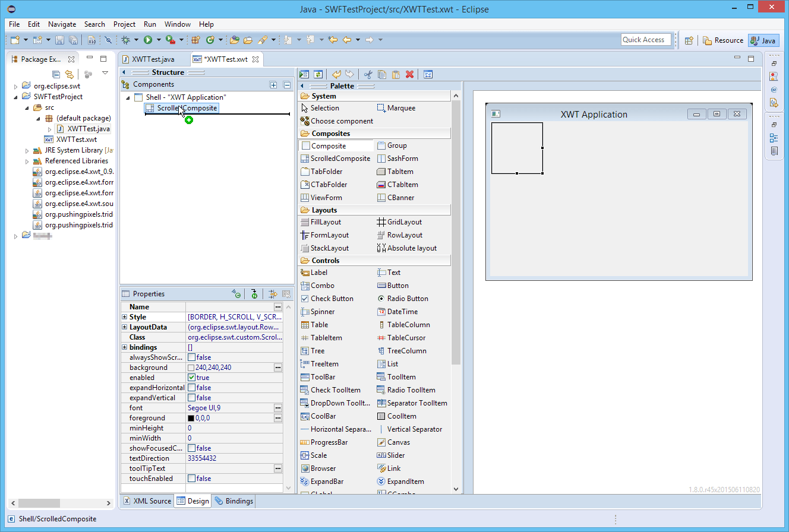The image size is (789, 532).
Task: Collapse the Shell "XWT Application" tree node
Action: pos(128,97)
